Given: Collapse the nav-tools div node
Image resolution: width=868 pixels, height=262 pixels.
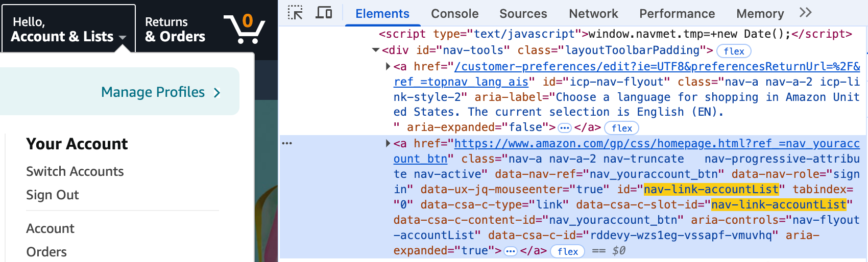Looking at the screenshot, I should pyautogui.click(x=376, y=50).
